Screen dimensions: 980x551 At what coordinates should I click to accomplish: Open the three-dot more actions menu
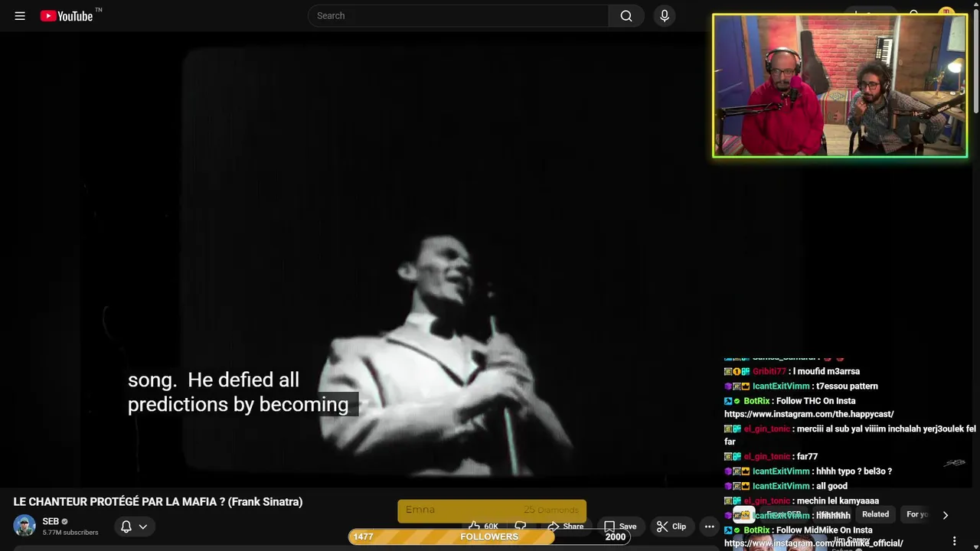point(709,527)
